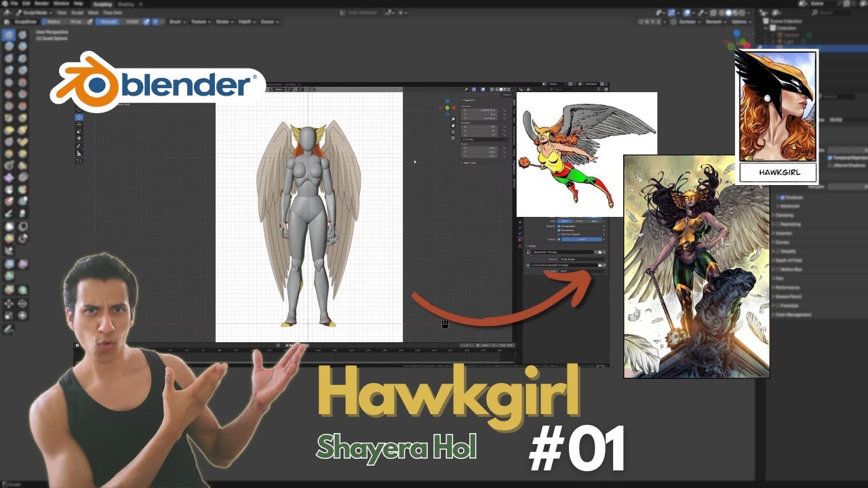
Task: Open the Single Image source dropdown
Action: (582, 260)
